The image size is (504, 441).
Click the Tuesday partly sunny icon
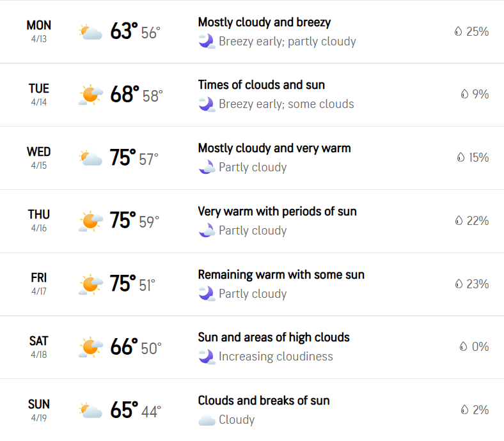[x=91, y=95]
